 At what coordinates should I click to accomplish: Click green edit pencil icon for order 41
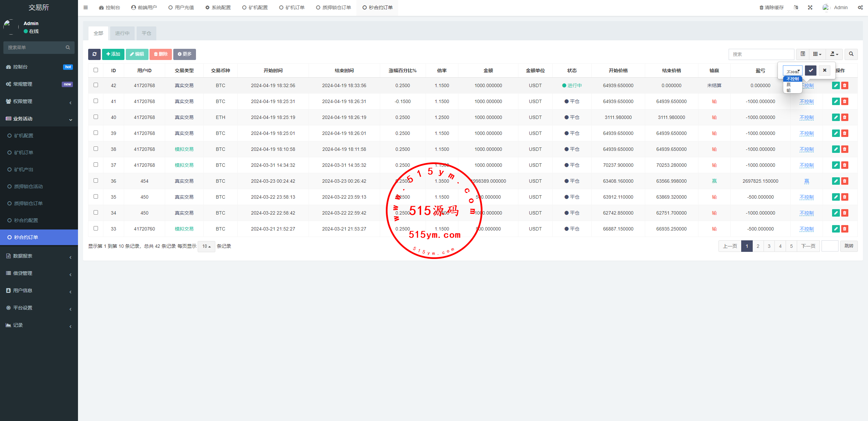pos(836,101)
